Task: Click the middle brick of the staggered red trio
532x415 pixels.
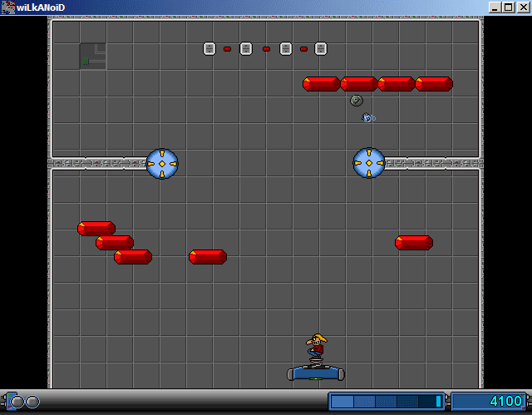Action: click(x=115, y=243)
